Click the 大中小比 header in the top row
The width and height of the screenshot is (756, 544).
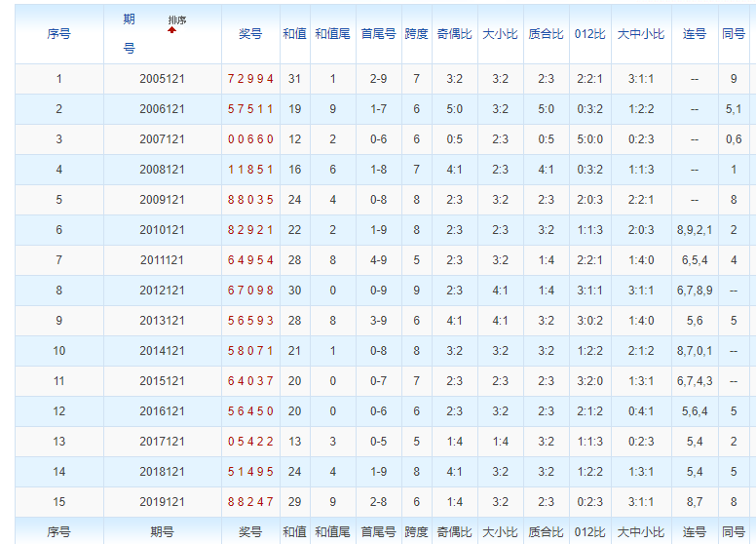point(641,34)
